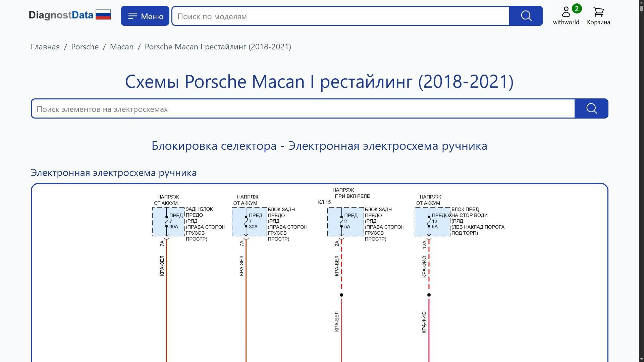Screen dimensions: 644x362
Task: Open the Корзина shopping cart
Action: pyautogui.click(x=598, y=16)
